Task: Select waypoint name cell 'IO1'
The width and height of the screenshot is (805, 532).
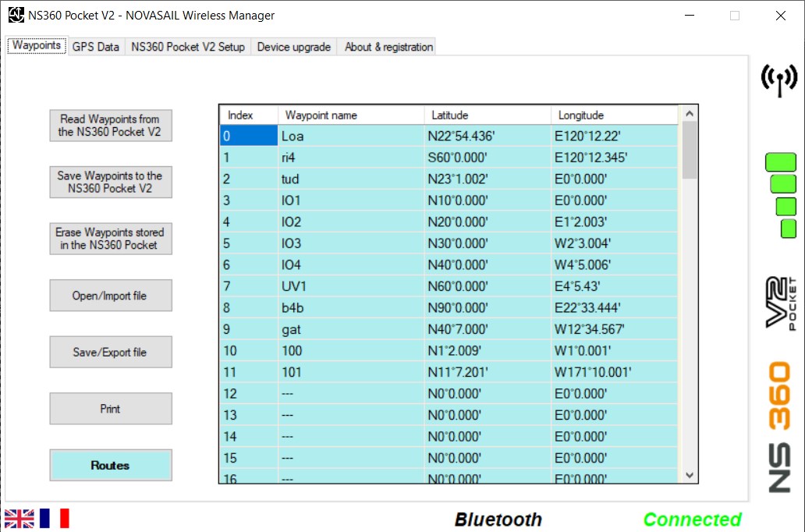Action: tap(351, 200)
